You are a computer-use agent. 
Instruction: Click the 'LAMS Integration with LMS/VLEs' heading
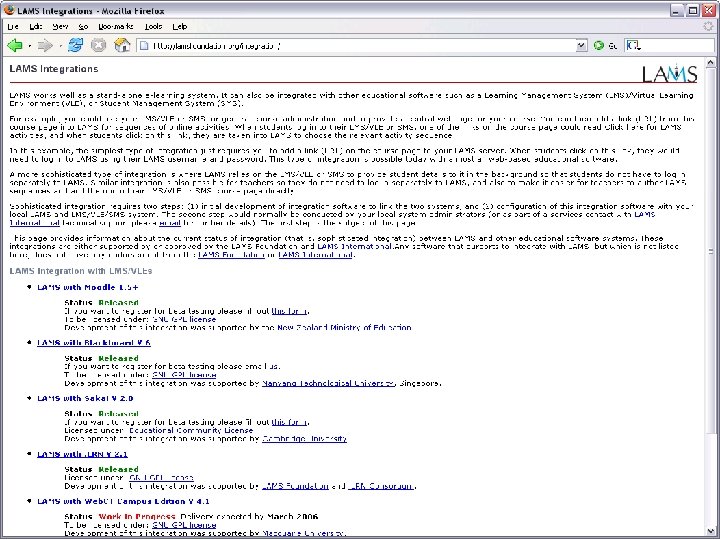pos(81,271)
